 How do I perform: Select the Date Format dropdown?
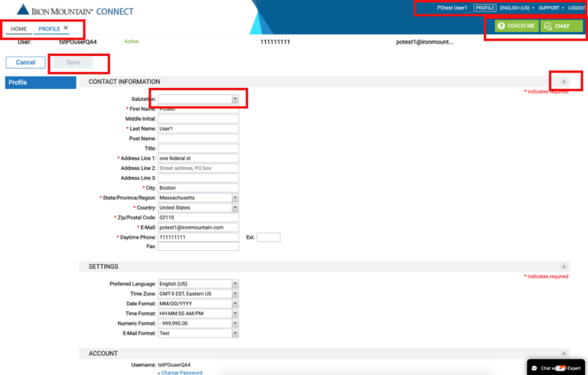198,304
